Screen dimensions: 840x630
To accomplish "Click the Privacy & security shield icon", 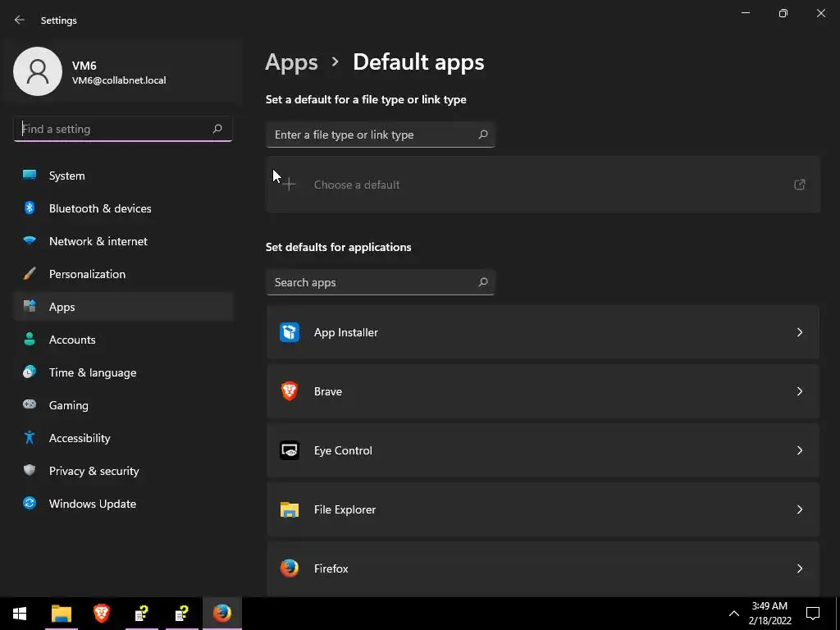I will tap(30, 470).
